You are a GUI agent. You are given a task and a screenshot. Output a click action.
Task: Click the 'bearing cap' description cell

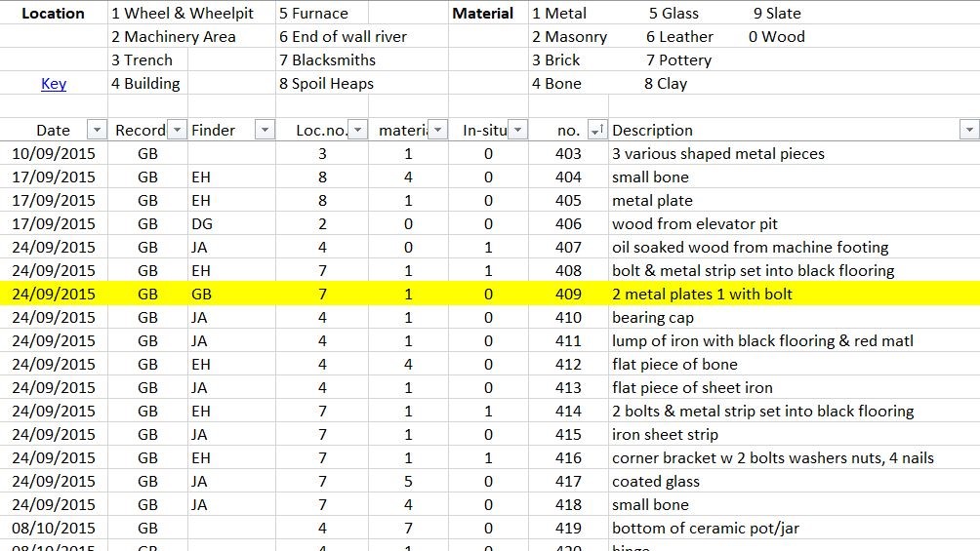coord(653,317)
